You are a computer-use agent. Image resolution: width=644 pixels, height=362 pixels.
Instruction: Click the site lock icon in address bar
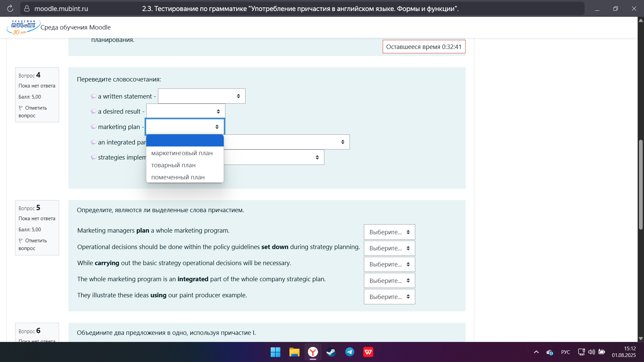[x=27, y=9]
